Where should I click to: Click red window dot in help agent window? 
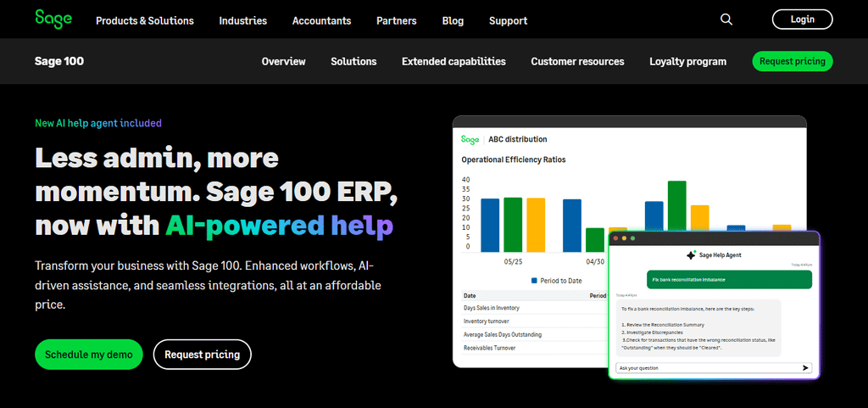pyautogui.click(x=615, y=238)
